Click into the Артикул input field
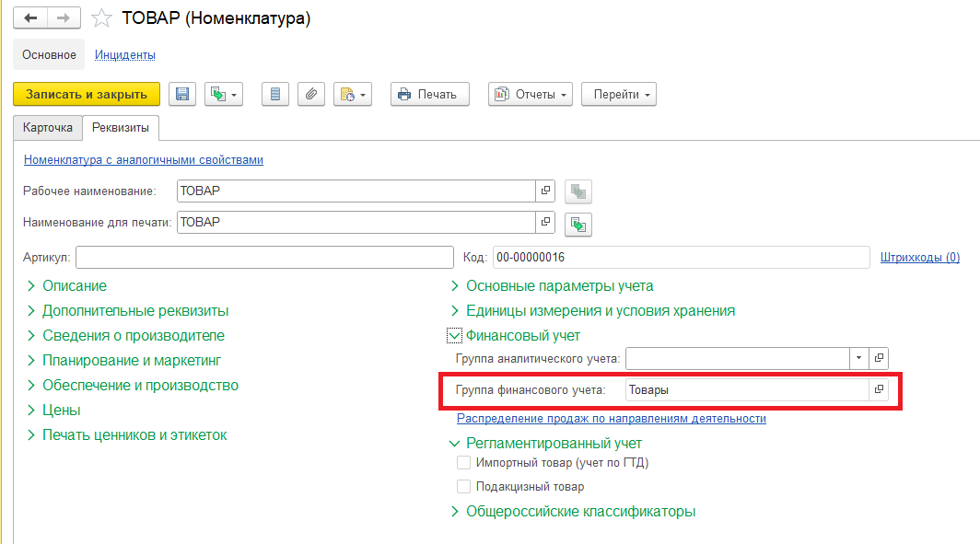 pos(264,258)
